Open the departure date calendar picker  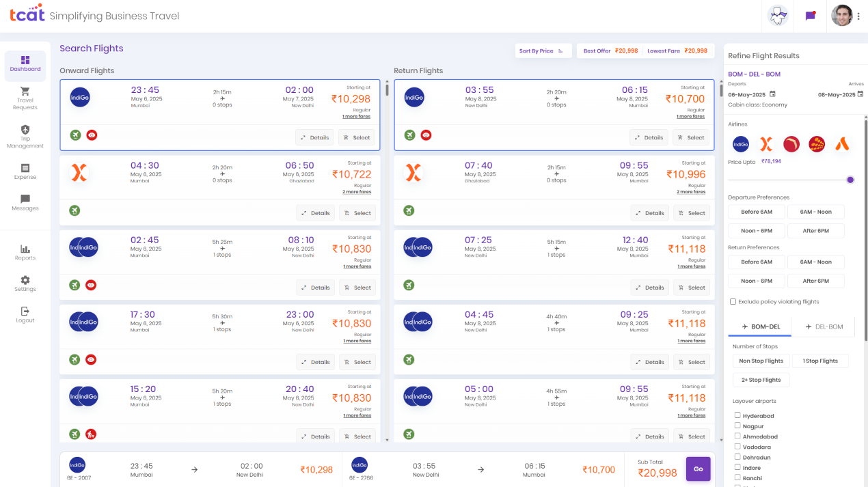(771, 94)
